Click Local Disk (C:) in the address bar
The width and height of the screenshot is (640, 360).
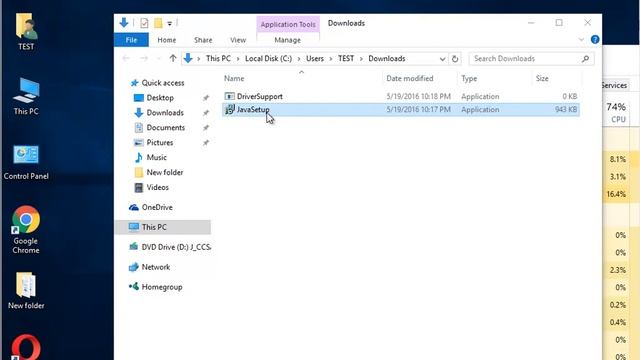tap(269, 58)
